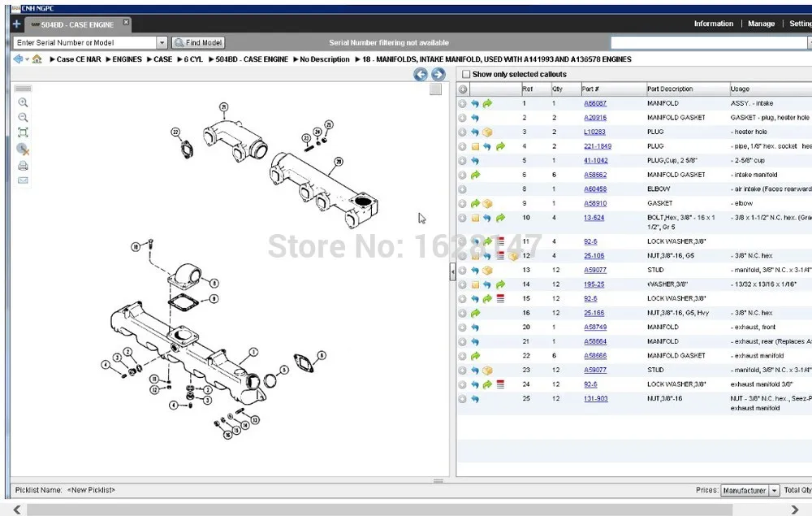Select row circle for Ref 21 MANIFOLD

click(462, 341)
